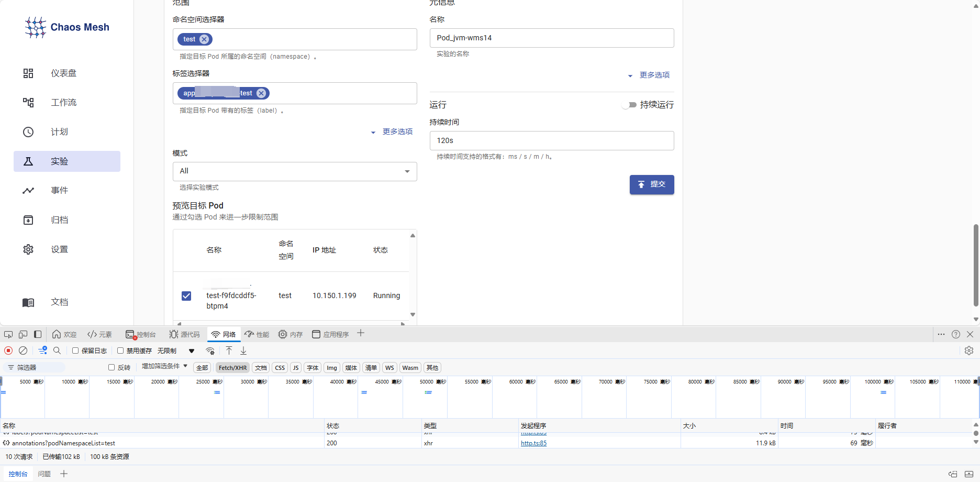Select 实验 experiments in sidebar
Screen dimensions: 980x482
[67, 161]
